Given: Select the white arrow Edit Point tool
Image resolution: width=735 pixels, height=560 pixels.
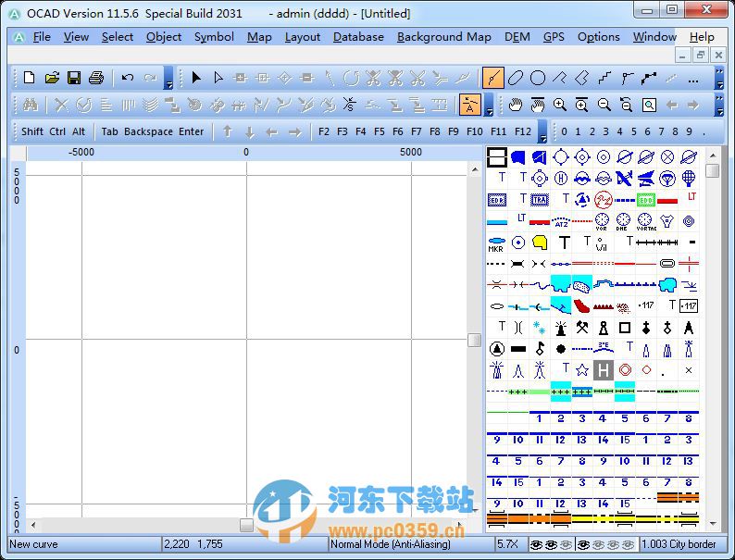Looking at the screenshot, I should [218, 78].
